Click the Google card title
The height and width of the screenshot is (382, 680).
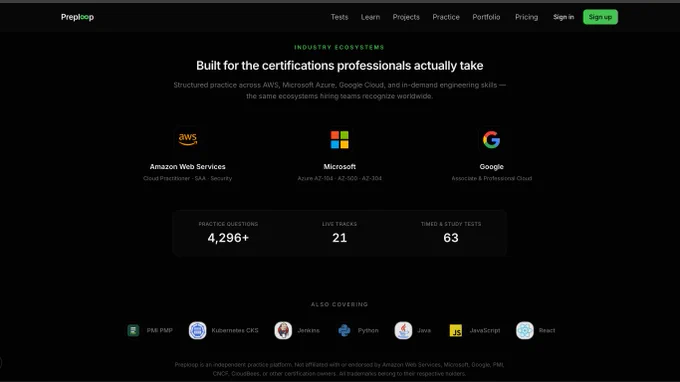(491, 167)
